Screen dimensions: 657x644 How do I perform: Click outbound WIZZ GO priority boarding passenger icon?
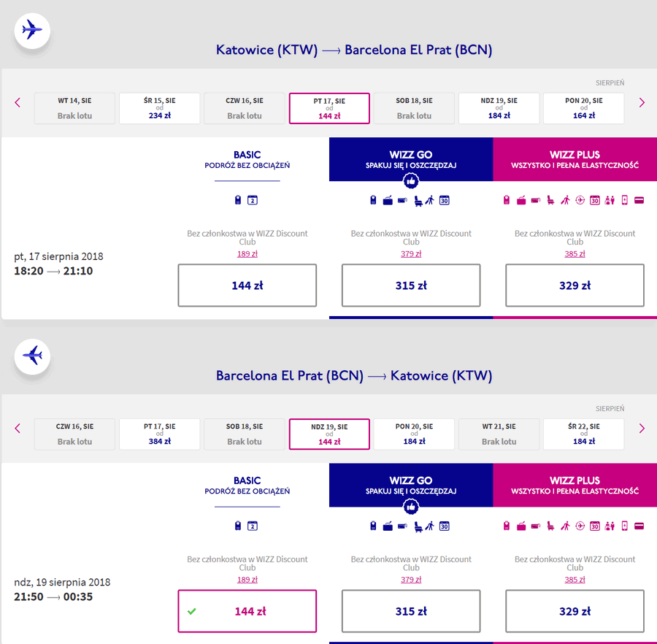tap(430, 200)
